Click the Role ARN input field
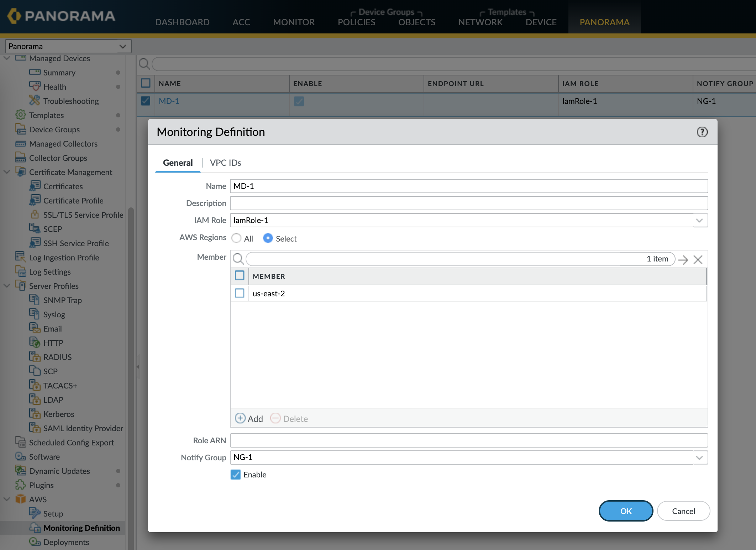The image size is (756, 550). pyautogui.click(x=469, y=440)
